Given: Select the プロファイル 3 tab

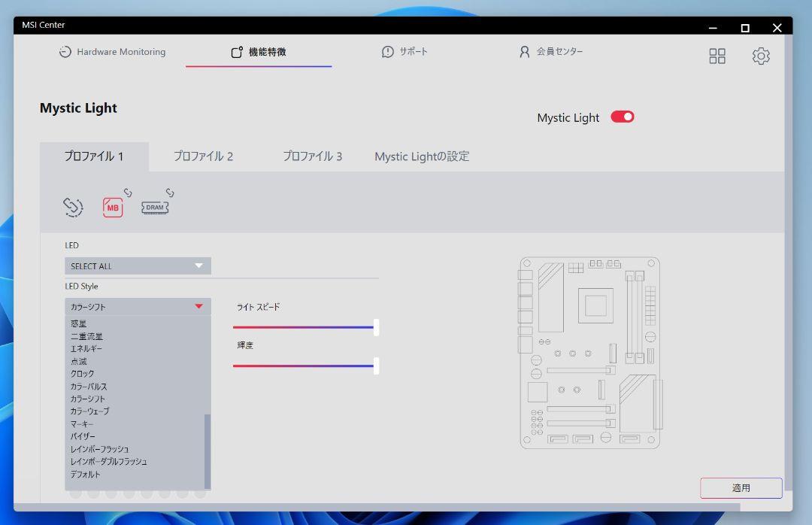Looking at the screenshot, I should pyautogui.click(x=313, y=156).
